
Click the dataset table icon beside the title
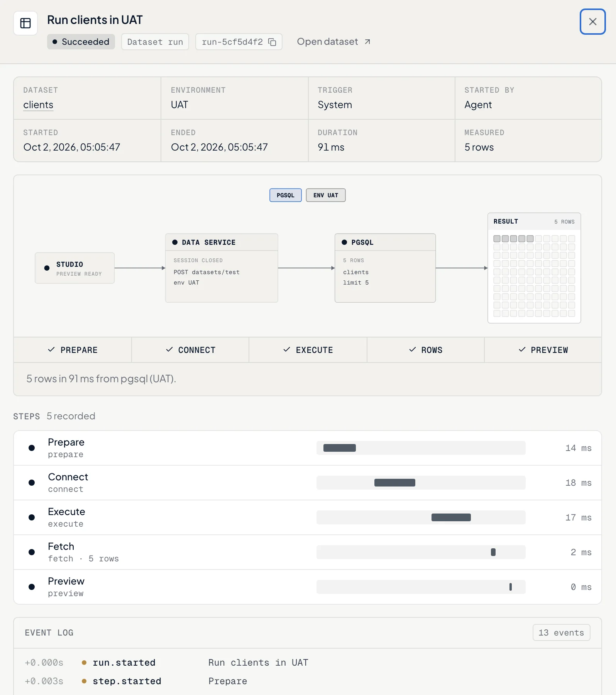pos(25,23)
